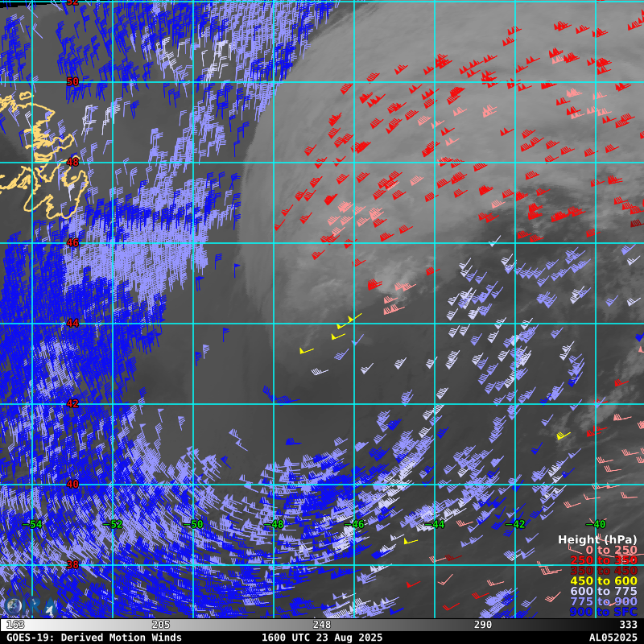
Task: Select the '450 to 600' legend entry
Action: (x=604, y=580)
